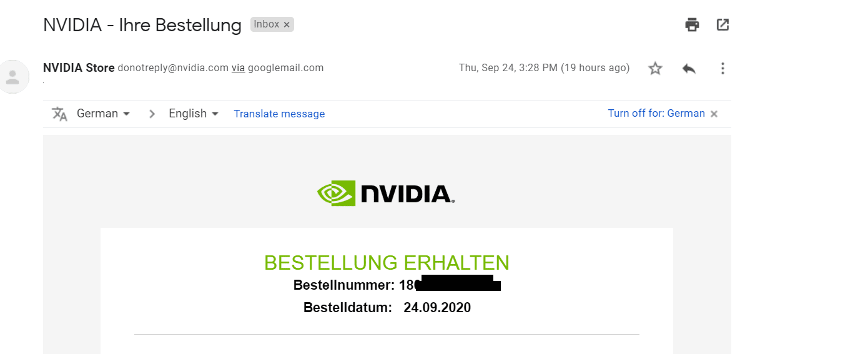868x354 pixels.
Task: Click the underlined via link
Action: 238,68
